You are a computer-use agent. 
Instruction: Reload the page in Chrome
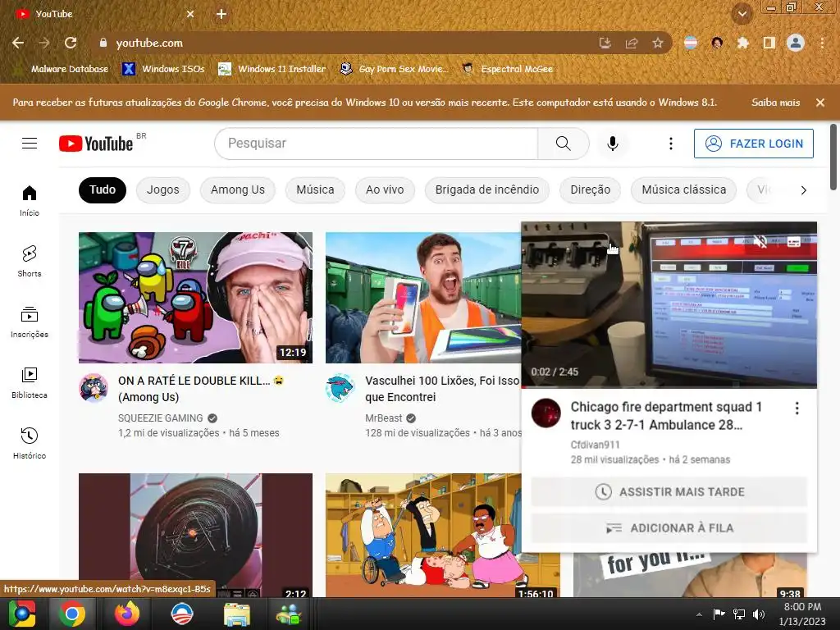(x=71, y=43)
